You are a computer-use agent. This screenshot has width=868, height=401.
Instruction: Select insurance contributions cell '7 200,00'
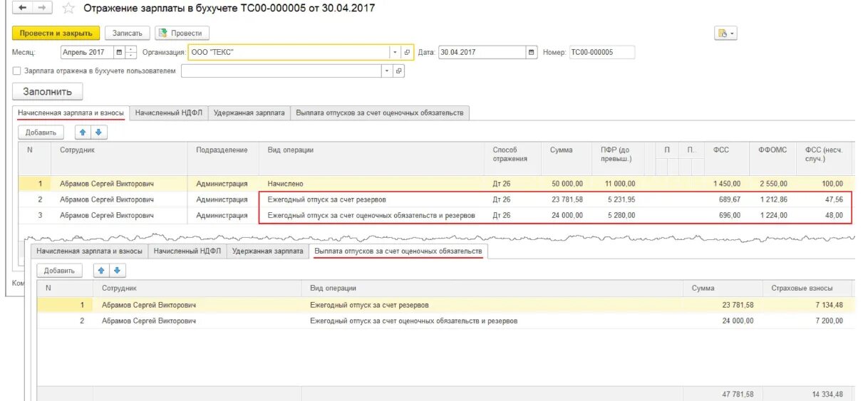click(807, 321)
